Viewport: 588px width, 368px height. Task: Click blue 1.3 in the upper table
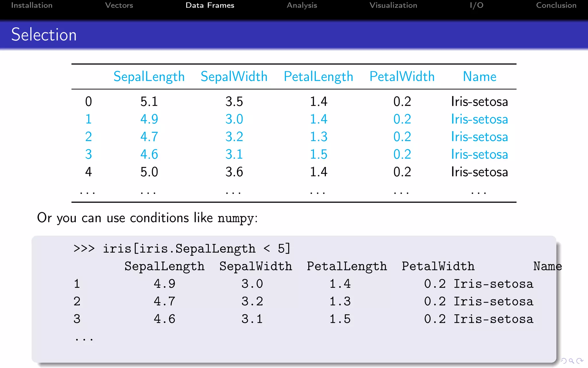pyautogui.click(x=318, y=137)
